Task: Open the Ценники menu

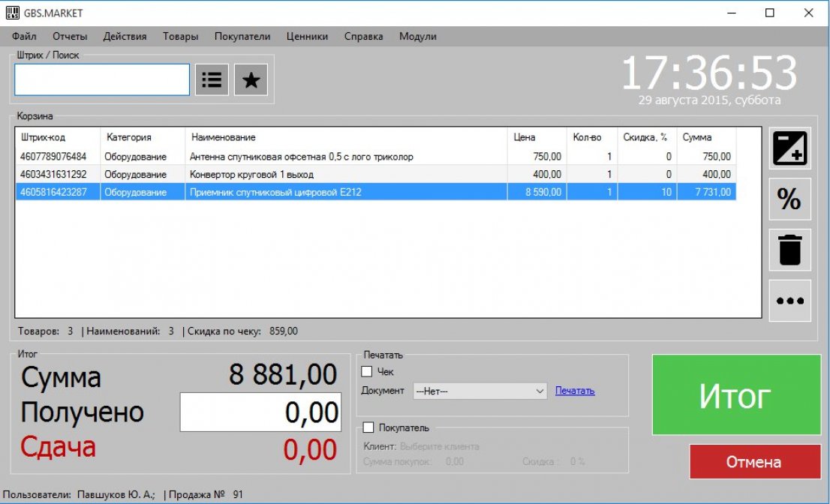Action: pos(307,36)
